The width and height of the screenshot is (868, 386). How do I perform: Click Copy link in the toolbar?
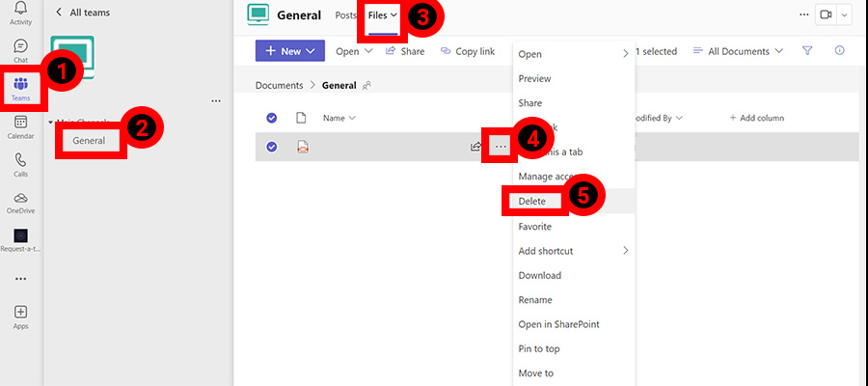tap(468, 51)
